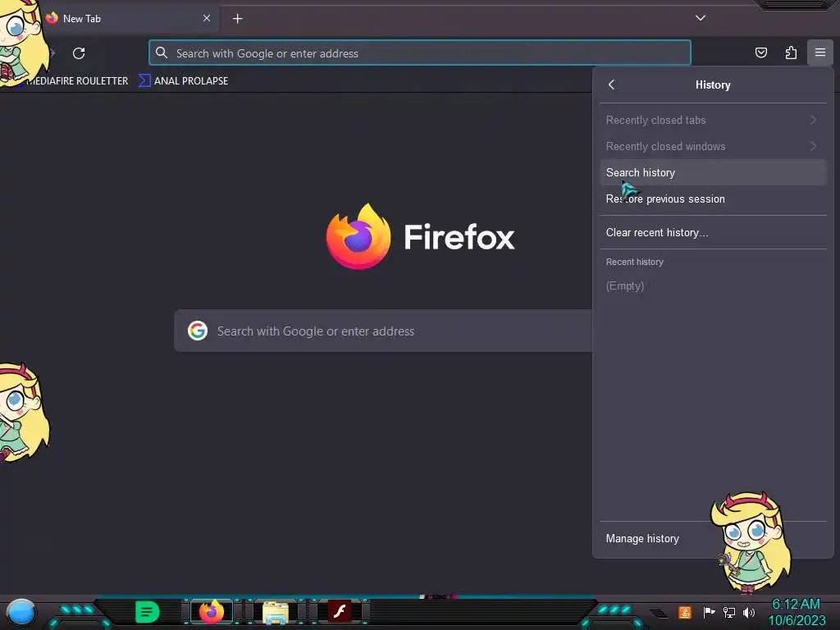
Task: Close the hamburger application menu
Action: (819, 52)
